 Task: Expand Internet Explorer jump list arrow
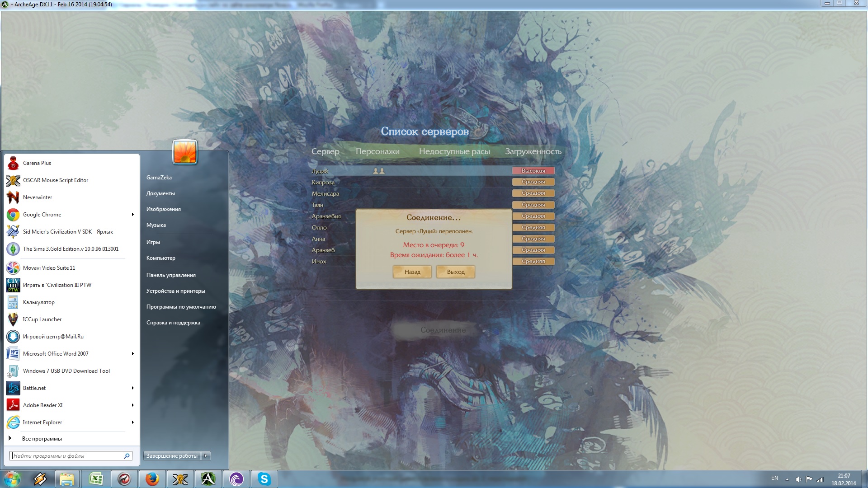point(132,422)
